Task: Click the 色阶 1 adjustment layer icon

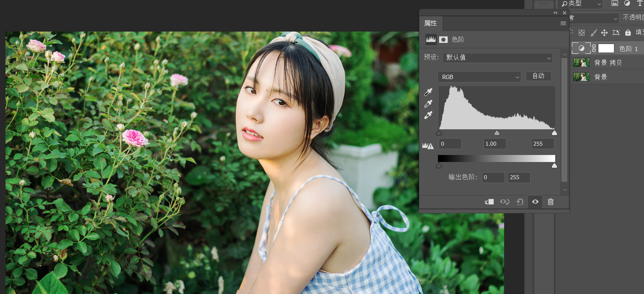Action: coord(581,48)
